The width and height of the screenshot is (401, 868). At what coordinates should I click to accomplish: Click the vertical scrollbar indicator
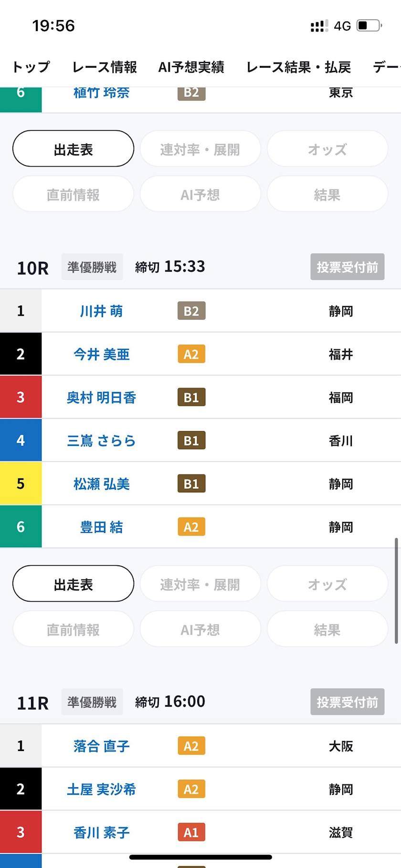396,591
